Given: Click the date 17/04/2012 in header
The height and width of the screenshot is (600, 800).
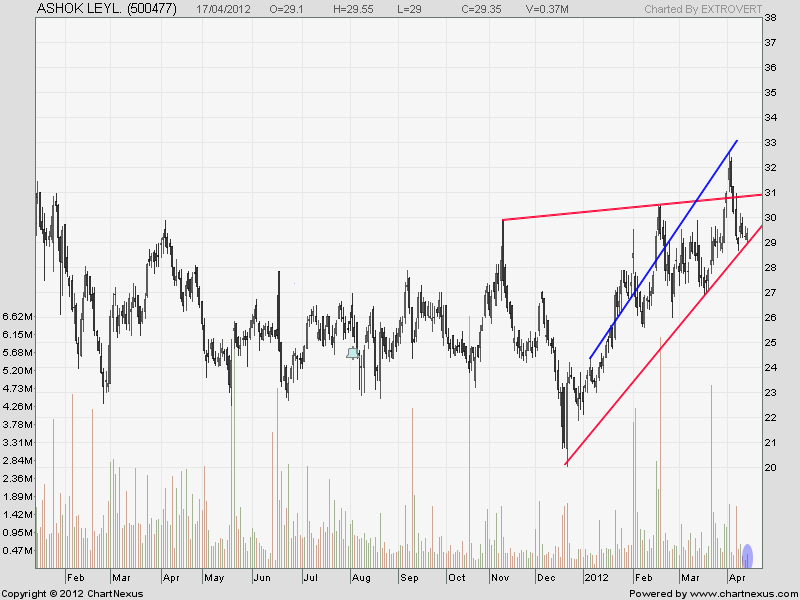Looking at the screenshot, I should 225,9.
